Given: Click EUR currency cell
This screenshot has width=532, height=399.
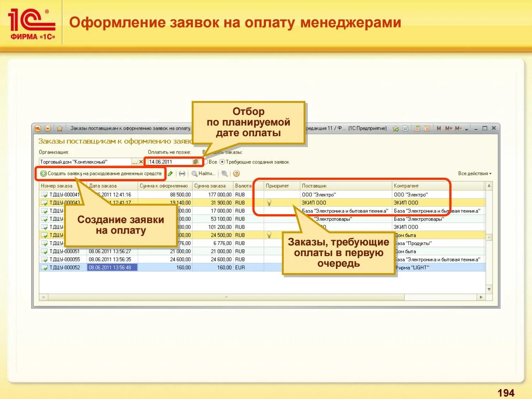Looking at the screenshot, I should pos(248,267).
